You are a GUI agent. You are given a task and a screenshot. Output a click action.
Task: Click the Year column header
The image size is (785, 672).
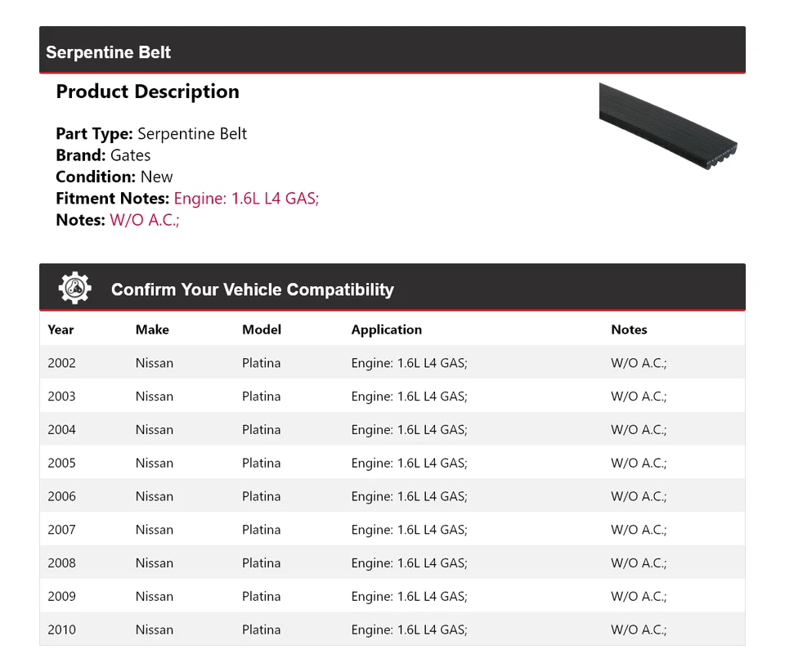coord(61,329)
